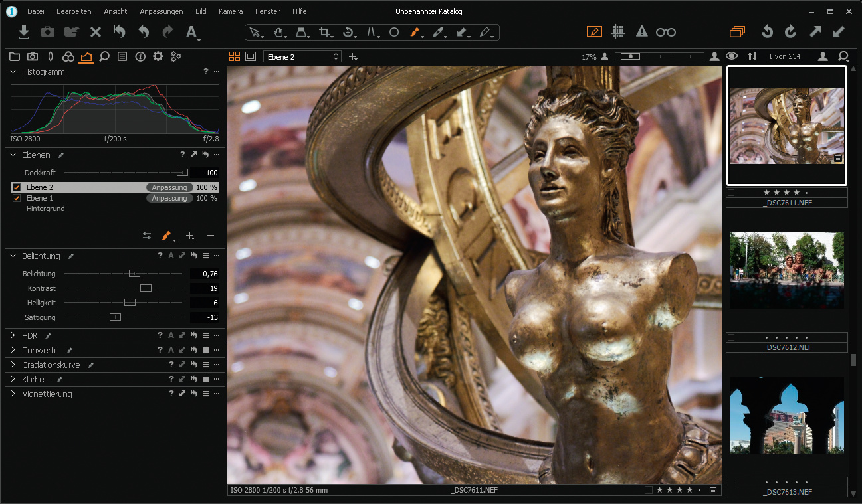Select the draw mask brush tool
The height and width of the screenshot is (504, 862).
tap(414, 32)
